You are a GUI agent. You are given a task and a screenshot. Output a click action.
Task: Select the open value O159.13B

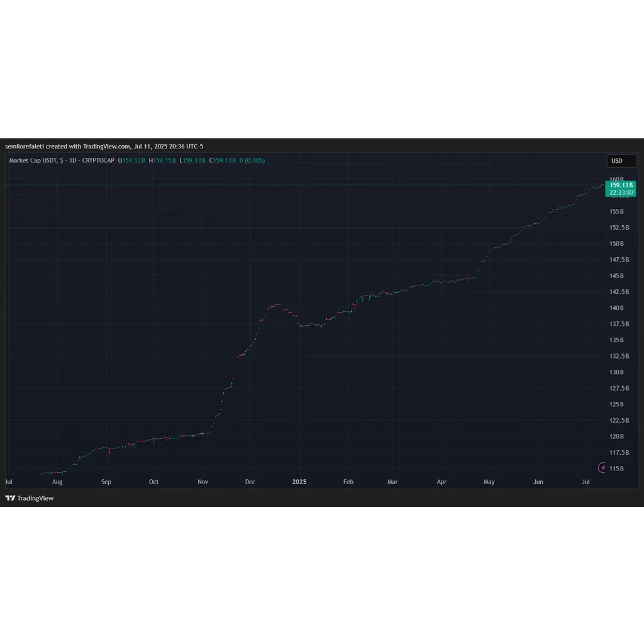131,160
